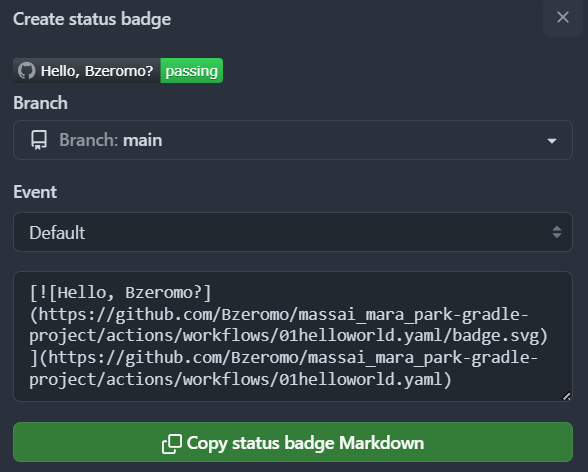
Task: Click the 'Hello, Bzeromo?' badge label
Action: coord(97,71)
